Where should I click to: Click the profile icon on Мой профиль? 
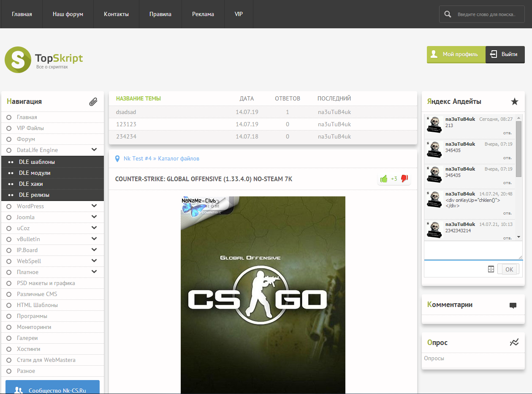click(x=434, y=54)
